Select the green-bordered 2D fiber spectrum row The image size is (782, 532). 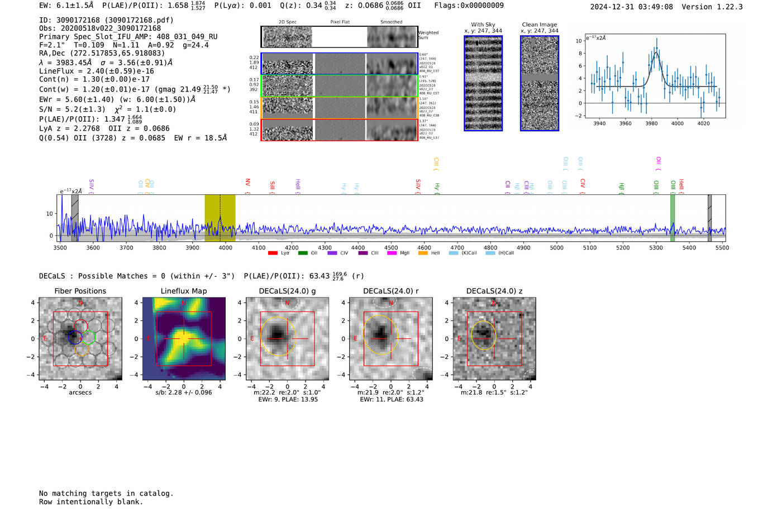click(339, 86)
